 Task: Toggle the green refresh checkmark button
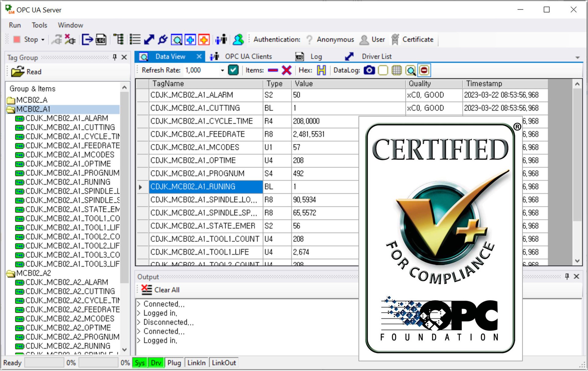(x=233, y=70)
